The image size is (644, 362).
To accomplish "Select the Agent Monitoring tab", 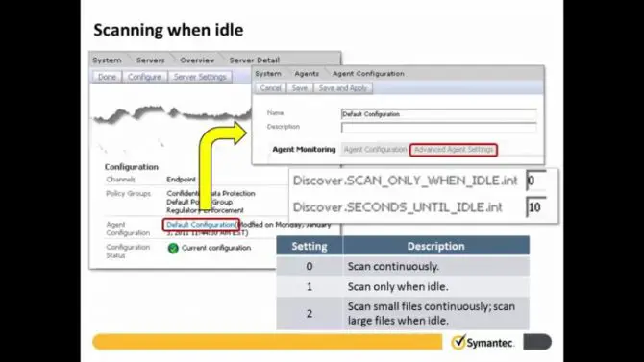I will [x=304, y=150].
